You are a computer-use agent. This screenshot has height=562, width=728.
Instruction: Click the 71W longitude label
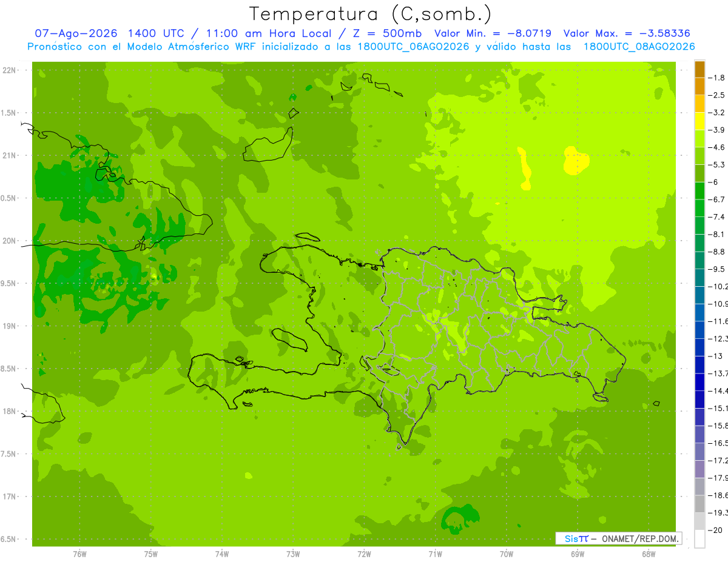click(435, 554)
